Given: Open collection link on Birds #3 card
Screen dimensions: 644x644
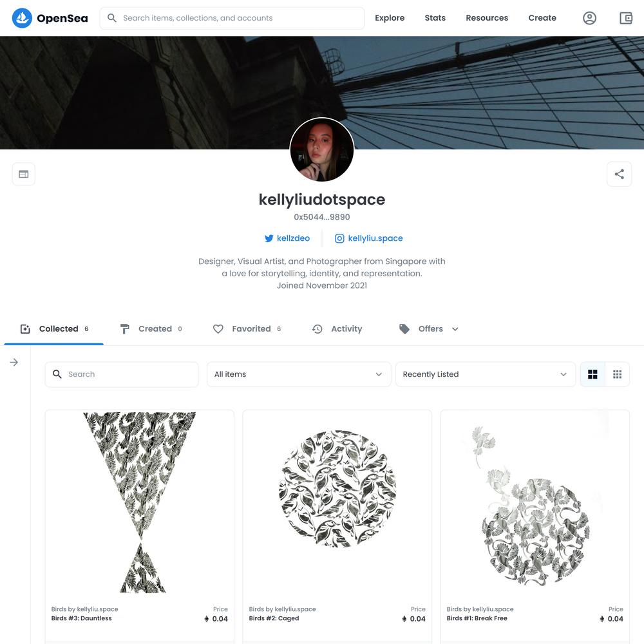Looking at the screenshot, I should coord(84,609).
